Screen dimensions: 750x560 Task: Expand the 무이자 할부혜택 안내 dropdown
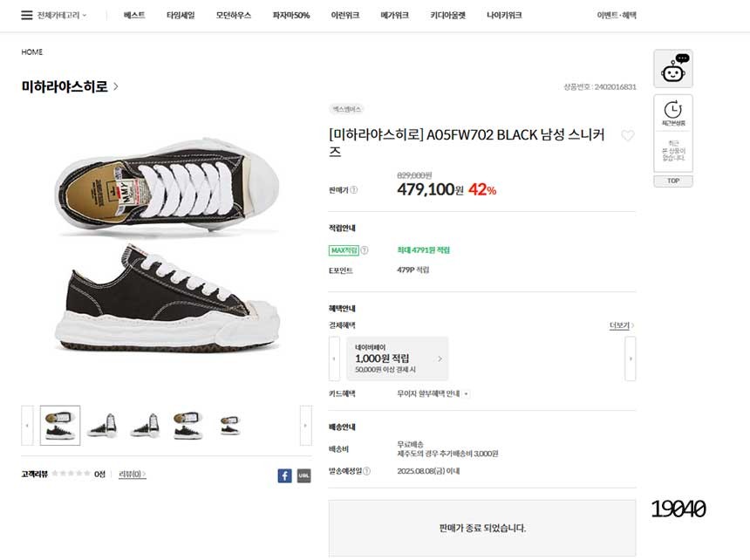(x=466, y=394)
